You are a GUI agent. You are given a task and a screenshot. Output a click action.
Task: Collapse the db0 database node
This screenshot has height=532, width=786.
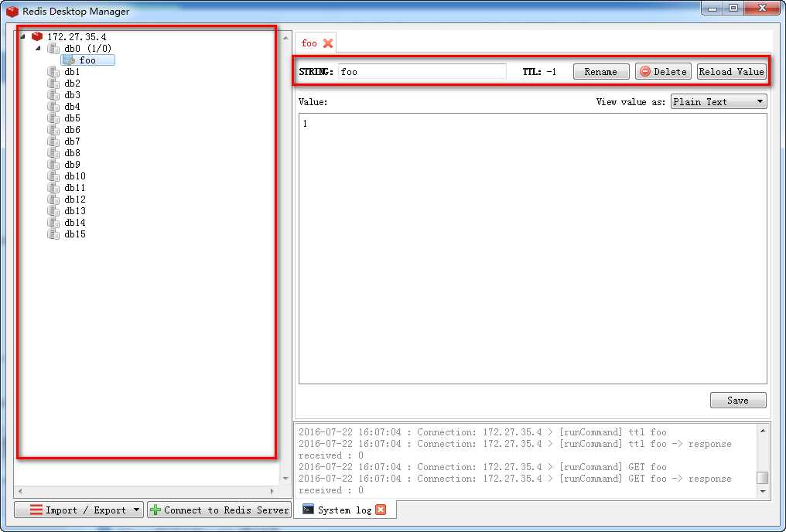[39, 48]
